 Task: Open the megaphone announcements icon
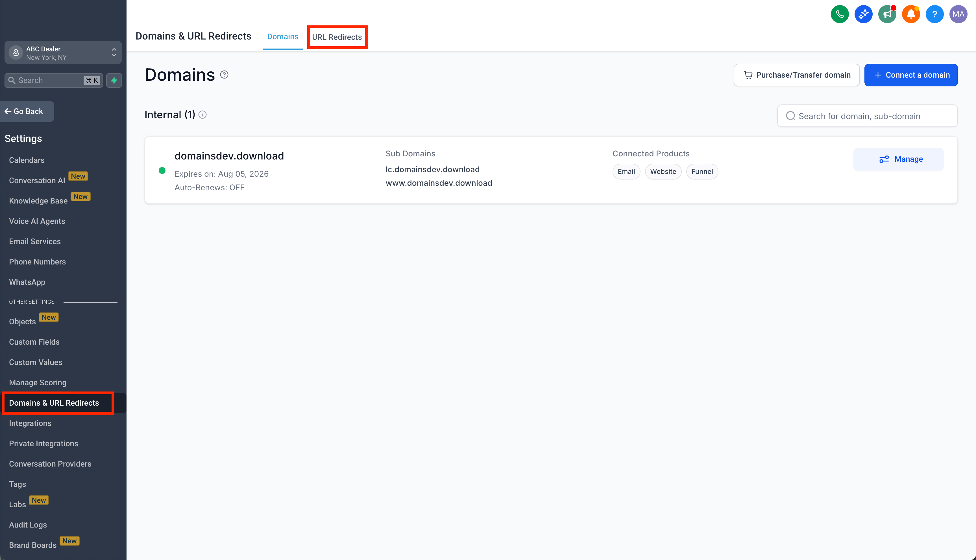[887, 14]
